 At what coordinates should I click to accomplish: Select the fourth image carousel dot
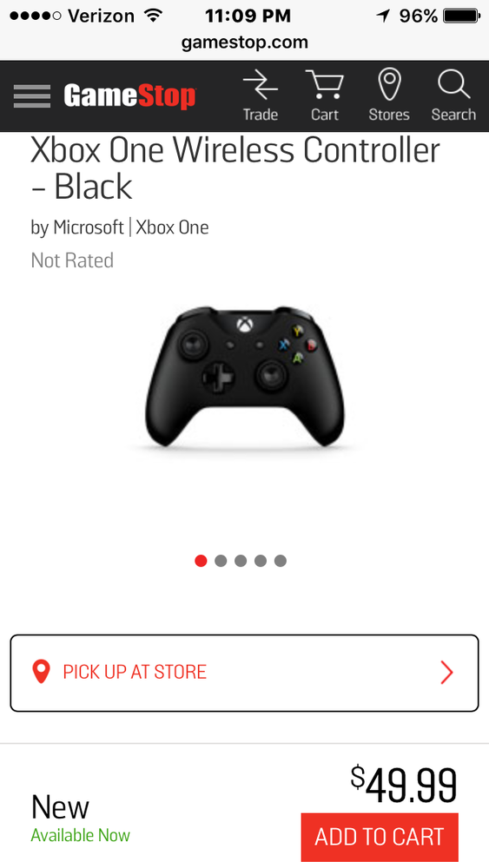pyautogui.click(x=261, y=561)
